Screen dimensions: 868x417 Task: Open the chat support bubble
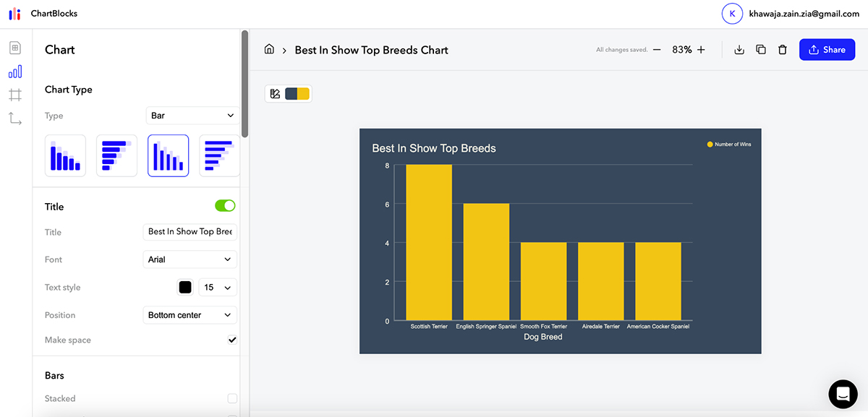coord(843,394)
